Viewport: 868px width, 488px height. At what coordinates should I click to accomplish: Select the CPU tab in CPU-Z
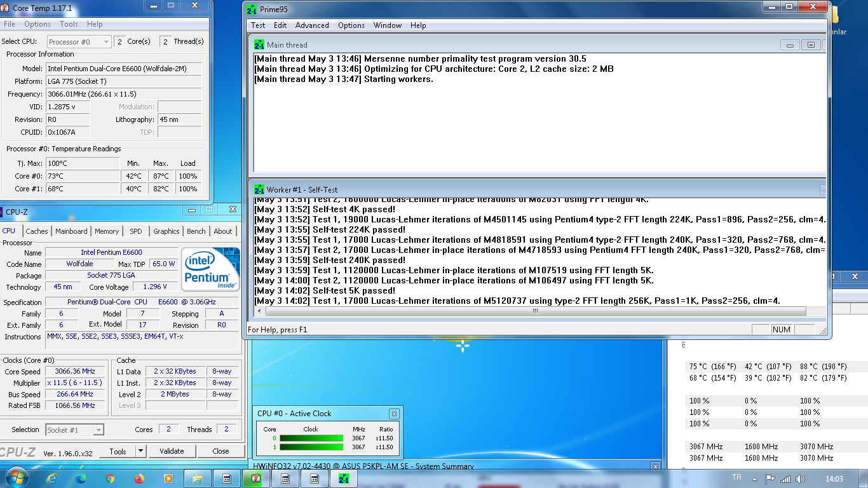(x=9, y=231)
